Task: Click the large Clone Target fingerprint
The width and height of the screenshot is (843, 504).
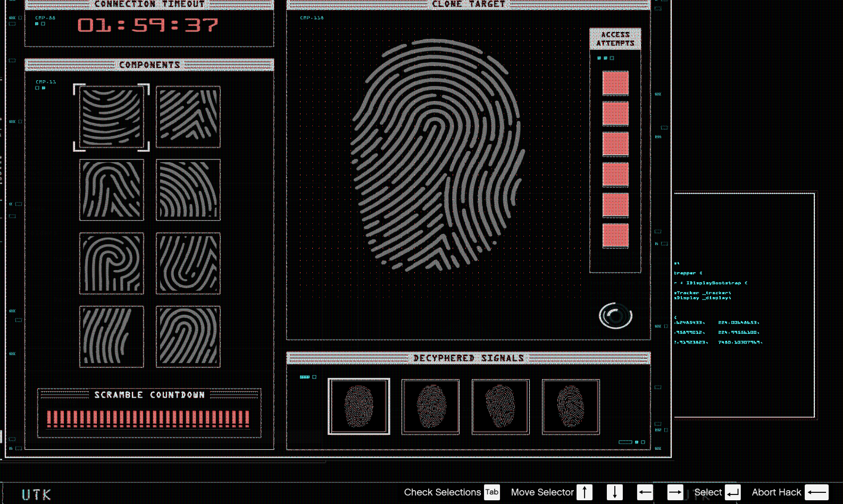Action: point(437,154)
